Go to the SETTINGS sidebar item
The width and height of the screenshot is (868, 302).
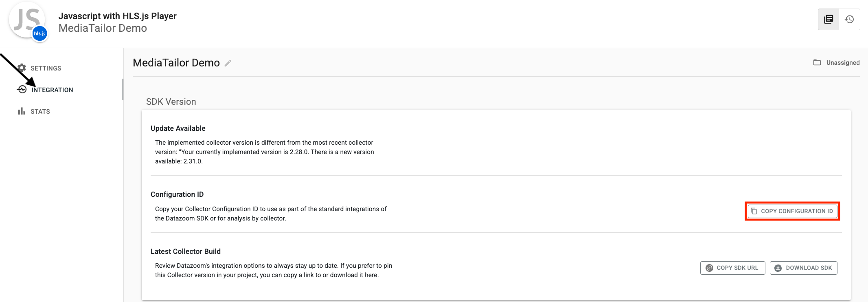click(46, 68)
